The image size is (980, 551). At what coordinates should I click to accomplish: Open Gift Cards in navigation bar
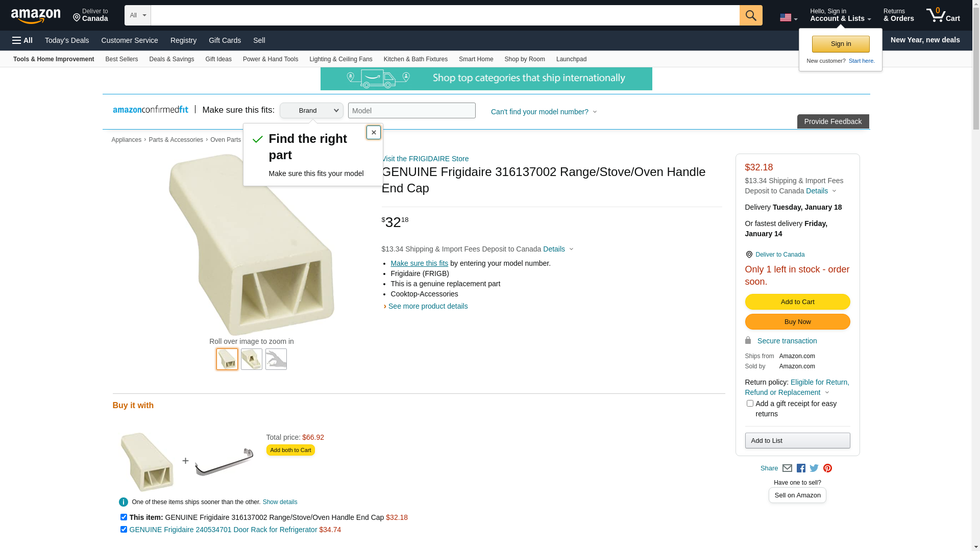tap(225, 40)
